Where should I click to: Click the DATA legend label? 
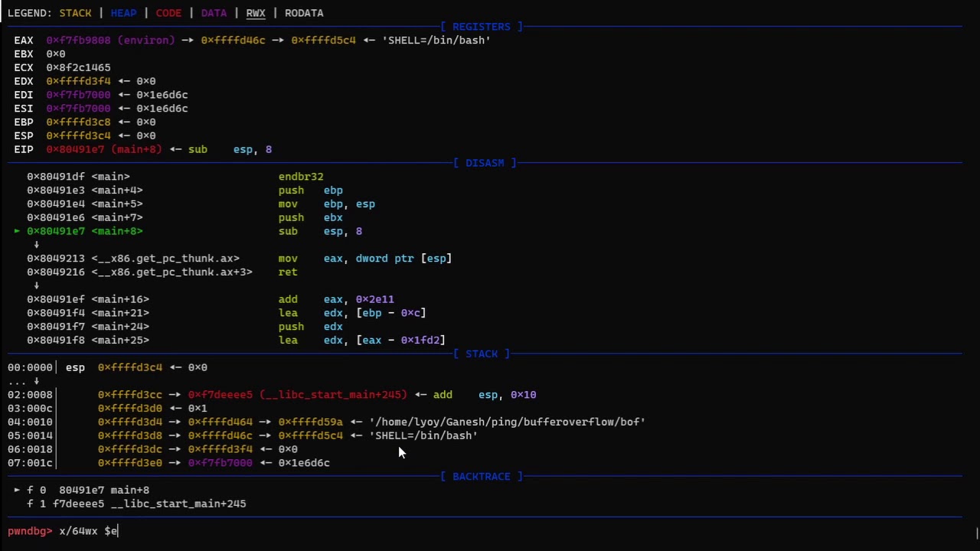pos(214,13)
